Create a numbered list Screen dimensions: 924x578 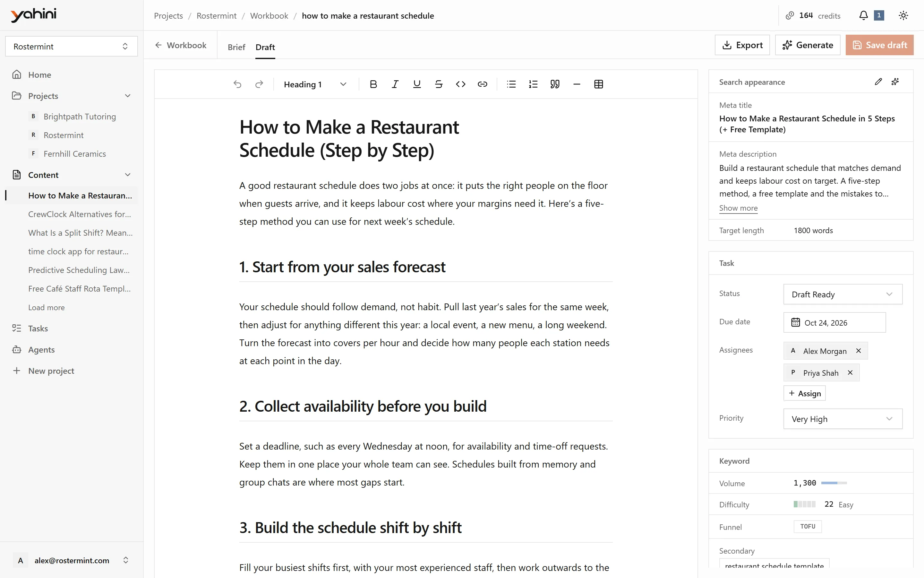(533, 84)
